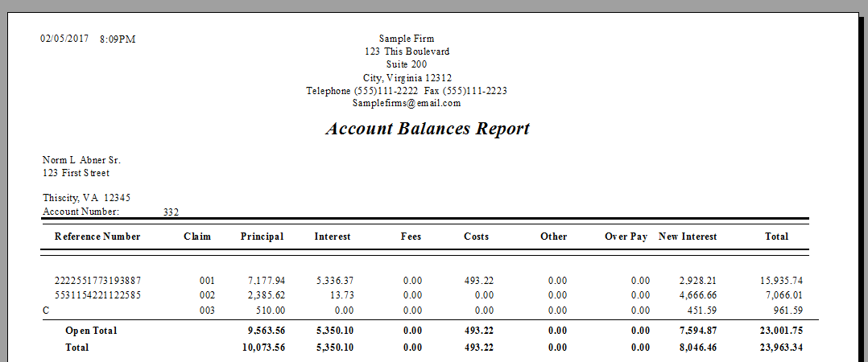Screen dimensions: 868x362
Task: Click the costs value 493.22 for claim 001
Action: [478, 281]
